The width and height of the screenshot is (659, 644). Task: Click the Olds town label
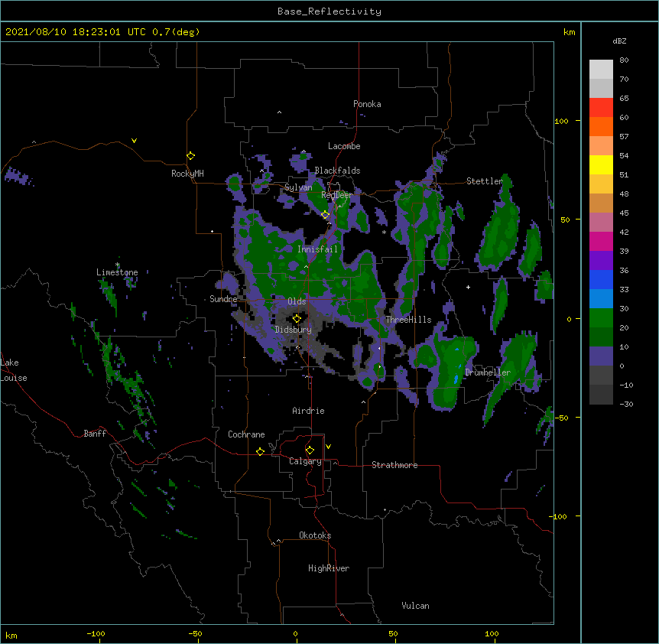(297, 301)
